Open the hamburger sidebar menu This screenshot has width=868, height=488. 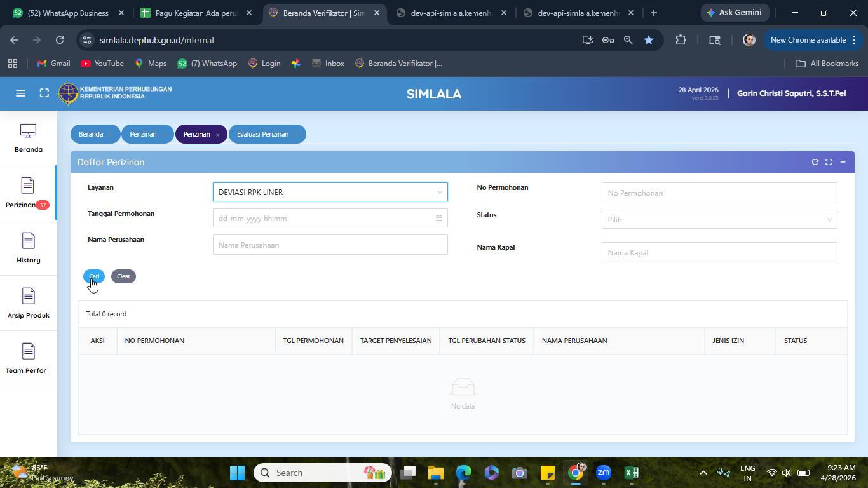coord(20,93)
